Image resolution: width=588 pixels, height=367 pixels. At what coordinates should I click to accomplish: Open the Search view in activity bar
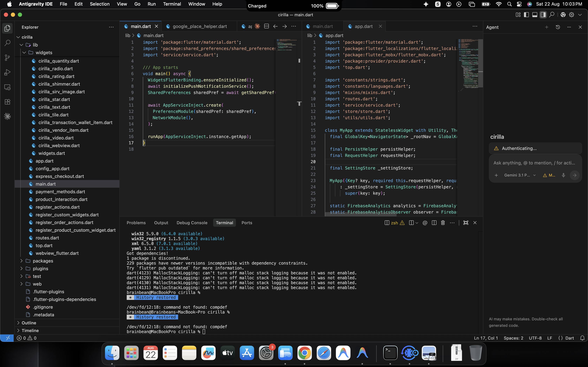[7, 43]
